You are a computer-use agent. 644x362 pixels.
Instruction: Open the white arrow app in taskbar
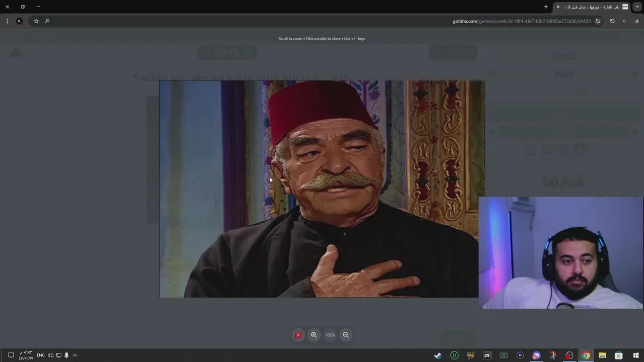point(487,355)
